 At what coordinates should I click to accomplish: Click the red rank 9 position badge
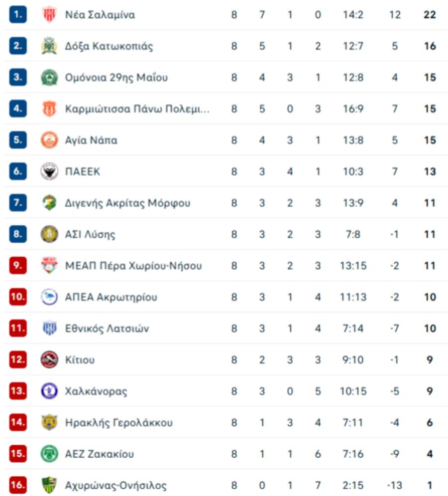tap(18, 266)
